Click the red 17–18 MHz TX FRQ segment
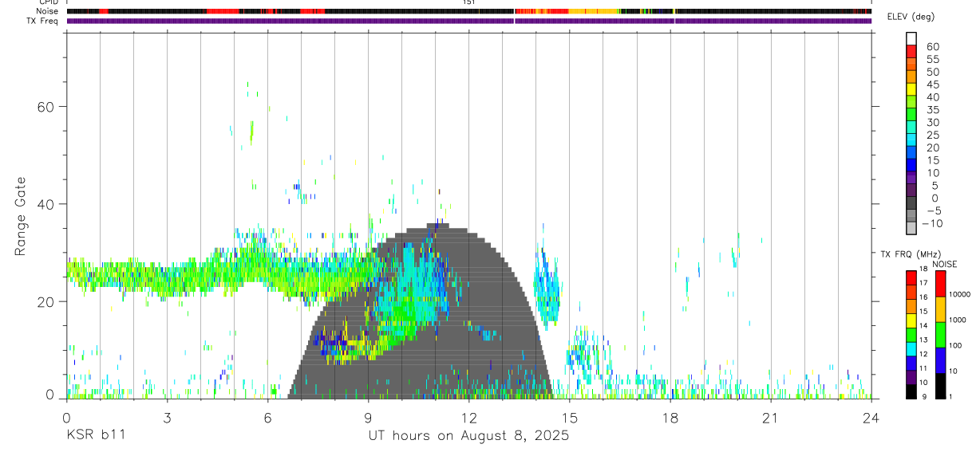This screenshot has height=452, width=980. point(911,278)
